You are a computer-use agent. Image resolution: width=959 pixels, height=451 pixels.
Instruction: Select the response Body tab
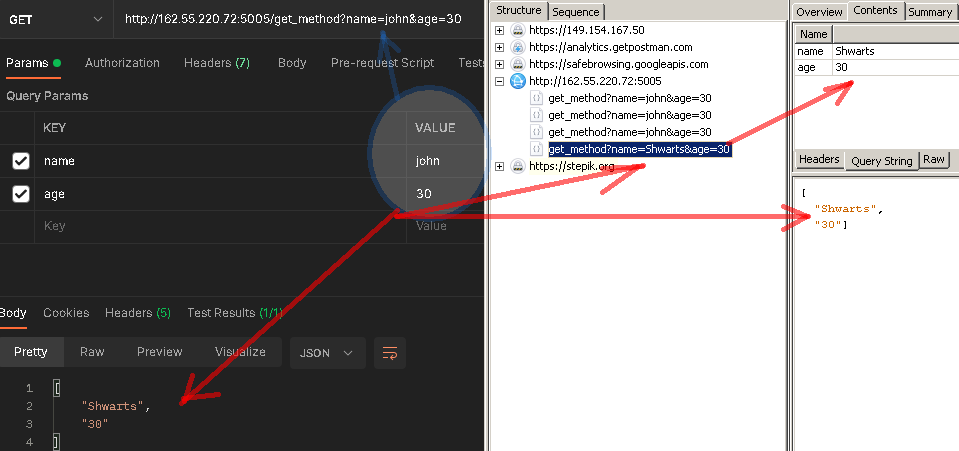click(13, 313)
